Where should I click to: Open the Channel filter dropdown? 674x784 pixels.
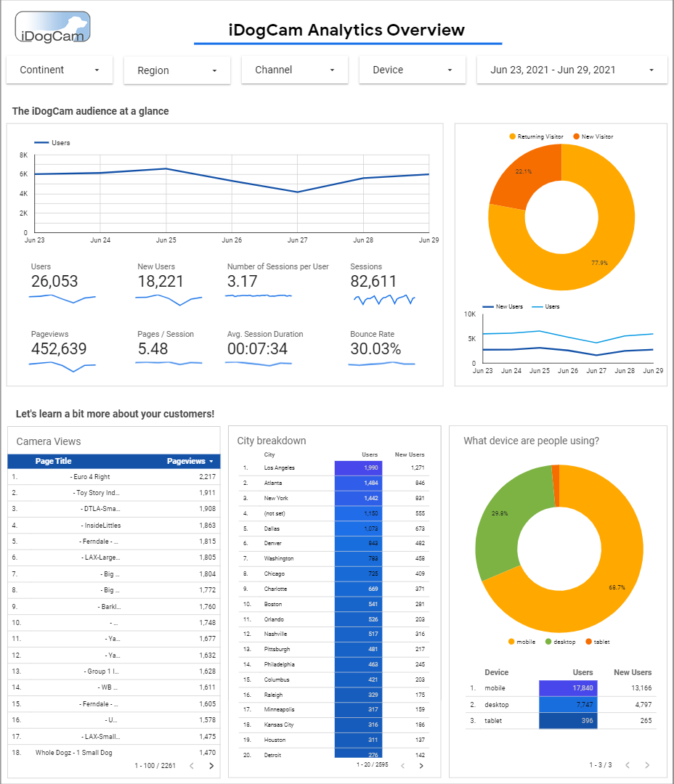[x=295, y=70]
